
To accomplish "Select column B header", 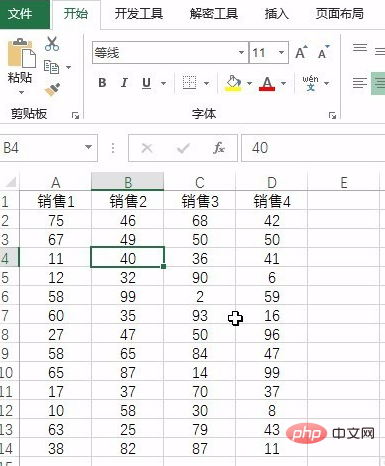I will tap(128, 182).
